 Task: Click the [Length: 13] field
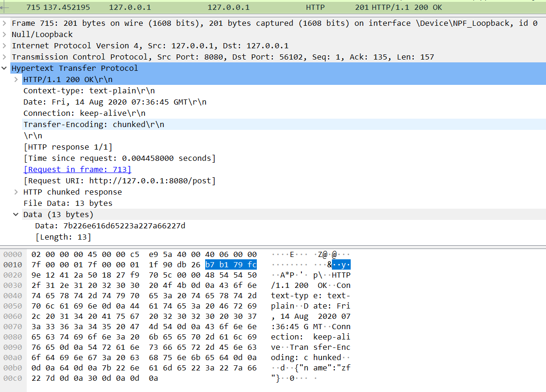coord(63,237)
